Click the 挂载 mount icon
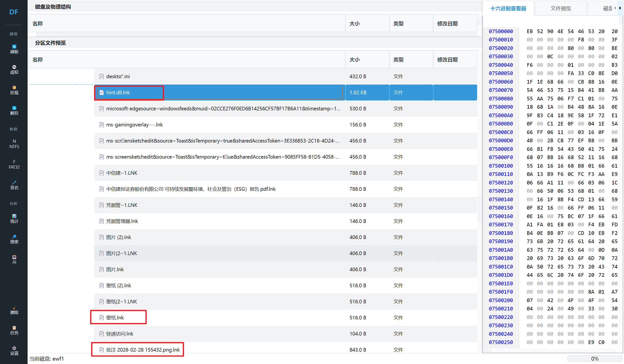This screenshot has width=624, height=364. pos(14,90)
